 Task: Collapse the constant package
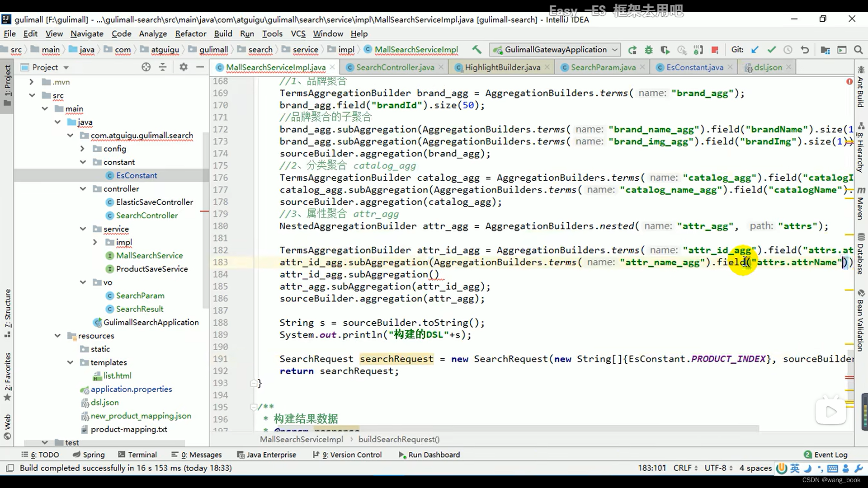[83, 162]
